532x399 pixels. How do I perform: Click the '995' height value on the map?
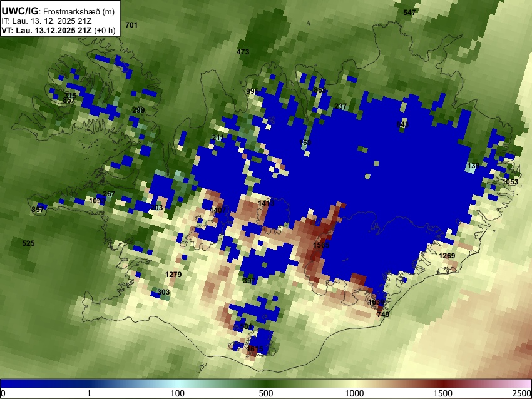coord(252,91)
